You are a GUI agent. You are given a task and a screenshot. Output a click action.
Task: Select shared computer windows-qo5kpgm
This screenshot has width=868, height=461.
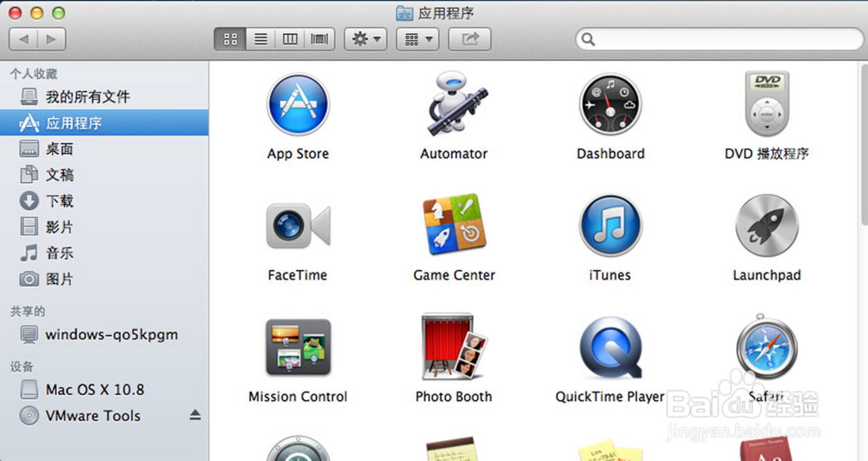(104, 334)
